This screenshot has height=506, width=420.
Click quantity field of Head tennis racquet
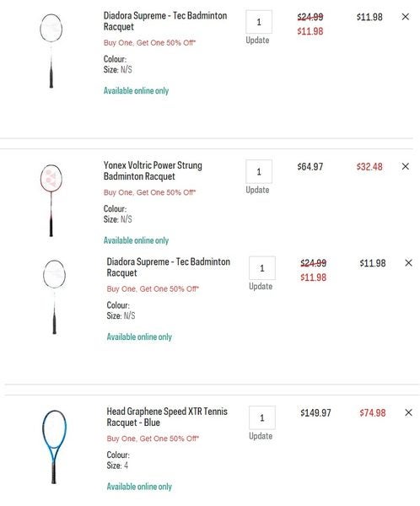[261, 418]
